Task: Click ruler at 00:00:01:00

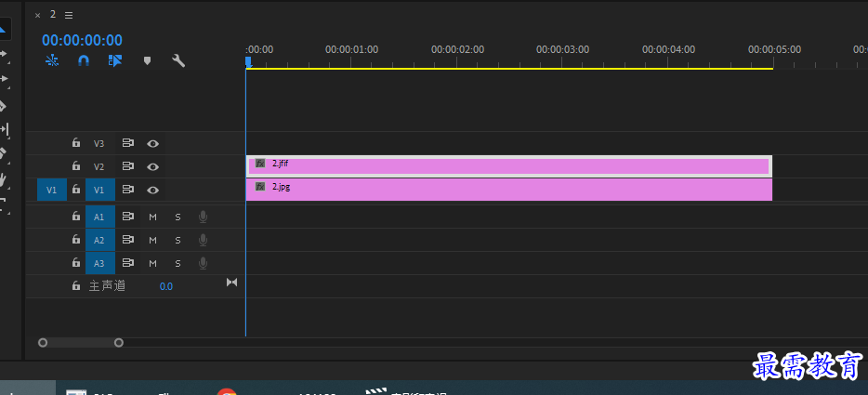Action: [x=351, y=49]
